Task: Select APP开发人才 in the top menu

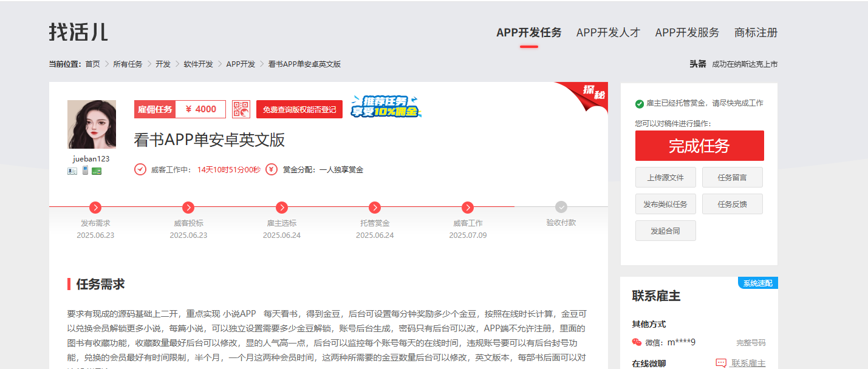Action: [608, 33]
